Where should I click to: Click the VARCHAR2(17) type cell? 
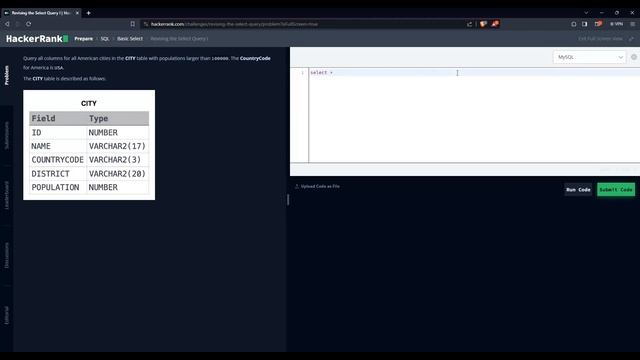tap(118, 146)
